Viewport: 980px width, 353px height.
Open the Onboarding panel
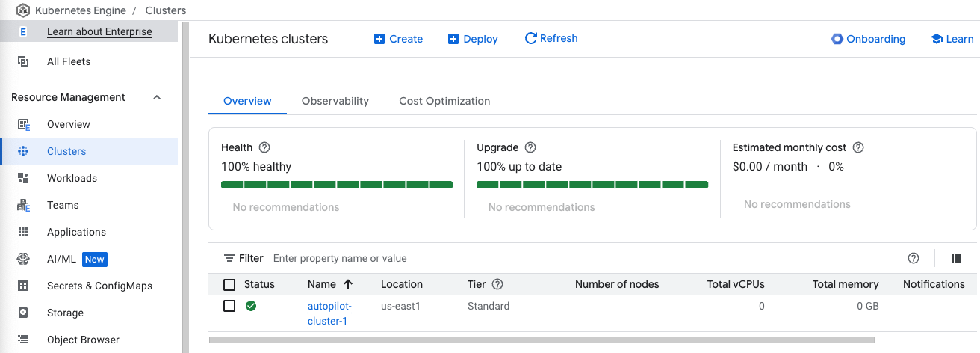pos(868,39)
